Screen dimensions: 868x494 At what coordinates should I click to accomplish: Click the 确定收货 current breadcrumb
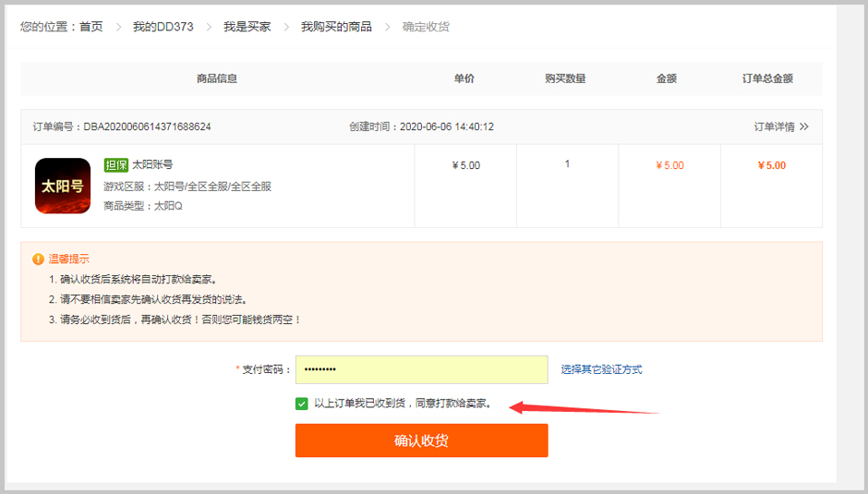click(426, 27)
